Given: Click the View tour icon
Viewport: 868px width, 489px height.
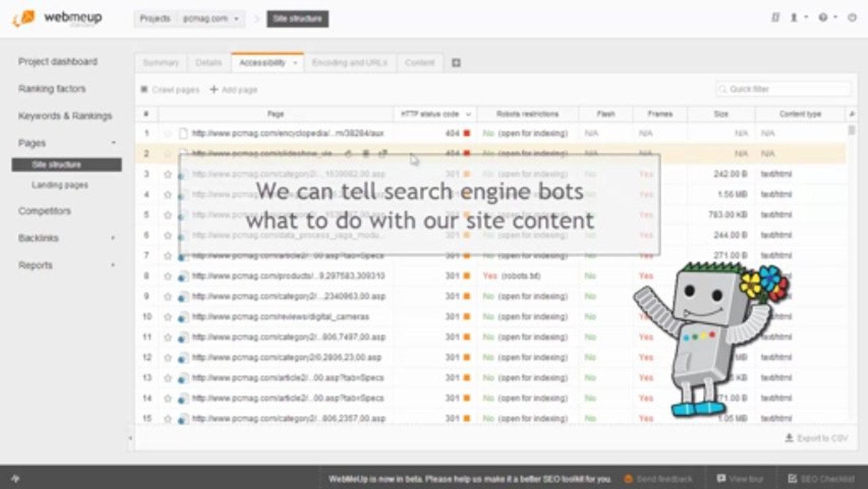Looking at the screenshot, I should pyautogui.click(x=721, y=479).
